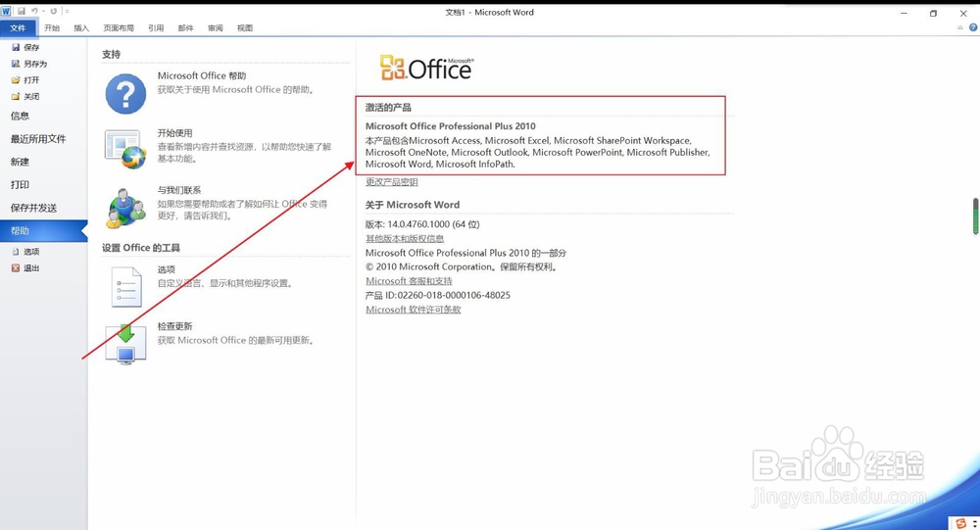Click the 开始使用 title text
This screenshot has height=530, width=980.
(175, 133)
